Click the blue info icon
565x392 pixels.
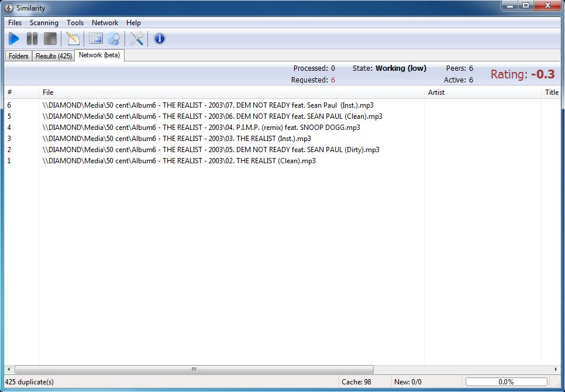[159, 39]
